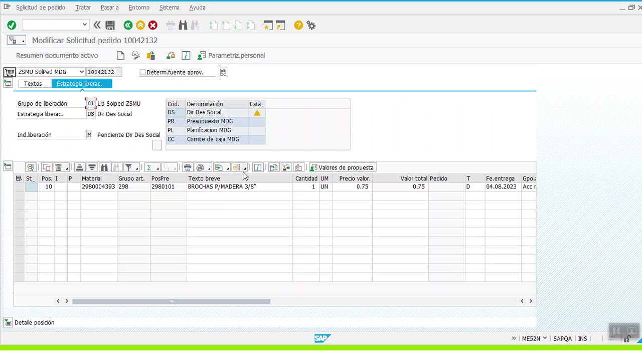Open the Customize layout gear icon
The image size is (642, 364).
tap(311, 25)
